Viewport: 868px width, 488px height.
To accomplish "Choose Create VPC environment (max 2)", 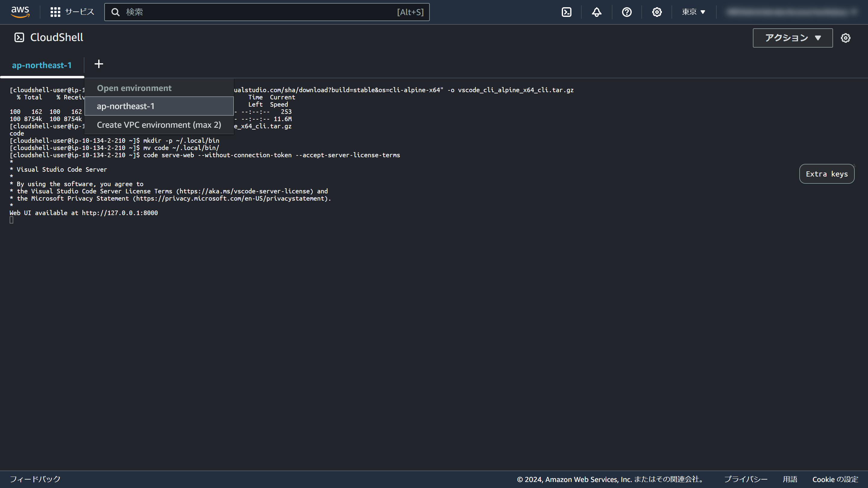I will pyautogui.click(x=159, y=125).
